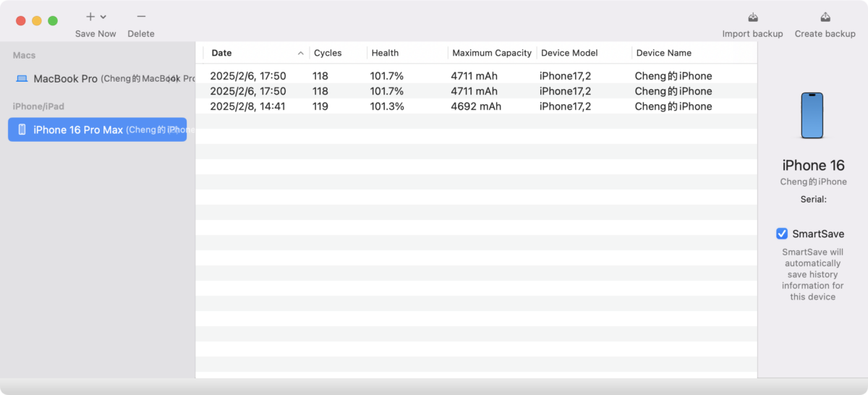Click Save Now label in toolbar
The width and height of the screenshot is (868, 395).
(95, 34)
